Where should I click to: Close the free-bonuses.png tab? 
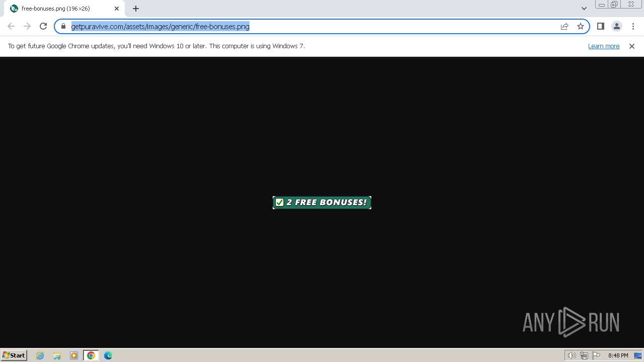[117, 9]
